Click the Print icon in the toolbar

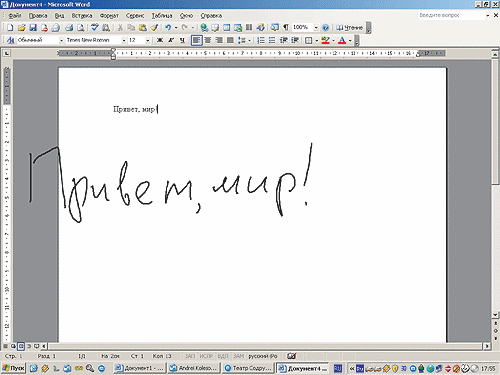pos(69,28)
